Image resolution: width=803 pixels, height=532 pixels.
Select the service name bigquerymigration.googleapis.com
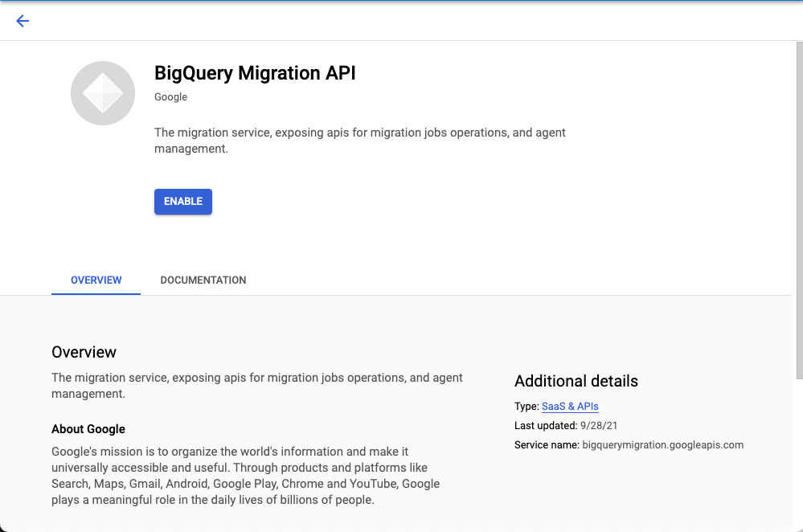tap(663, 444)
